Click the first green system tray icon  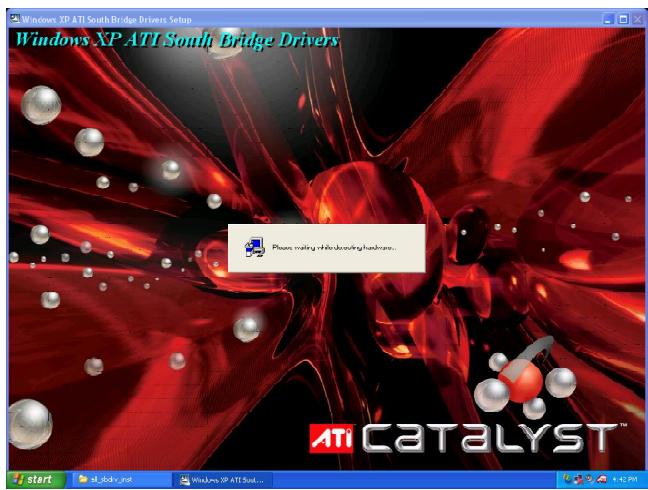click(567, 478)
